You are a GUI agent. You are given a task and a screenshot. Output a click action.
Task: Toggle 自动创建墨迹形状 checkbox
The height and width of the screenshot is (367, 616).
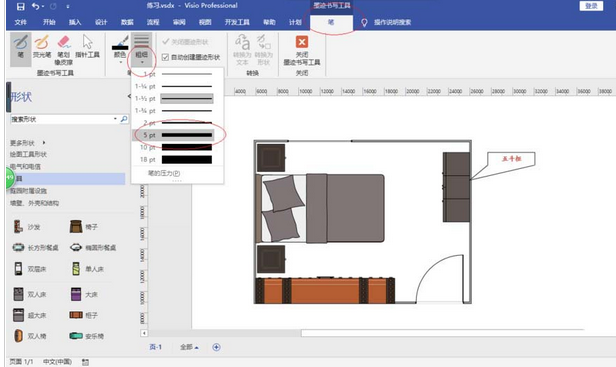click(x=165, y=57)
